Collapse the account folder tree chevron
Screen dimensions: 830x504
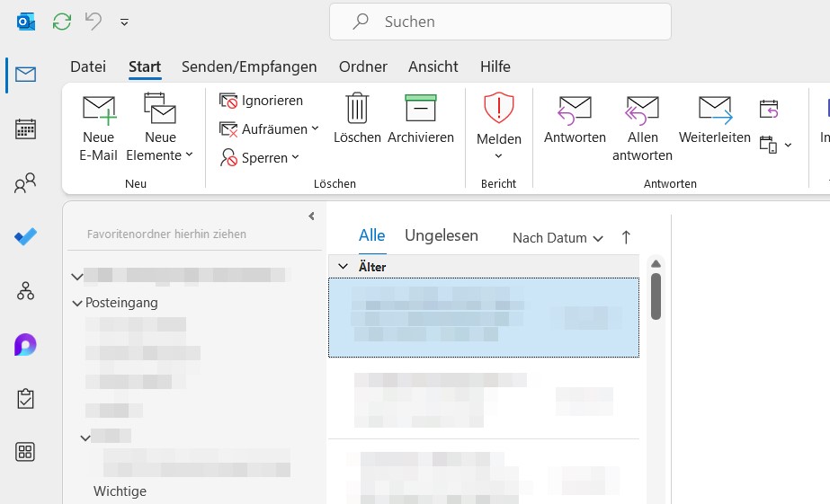click(x=77, y=277)
